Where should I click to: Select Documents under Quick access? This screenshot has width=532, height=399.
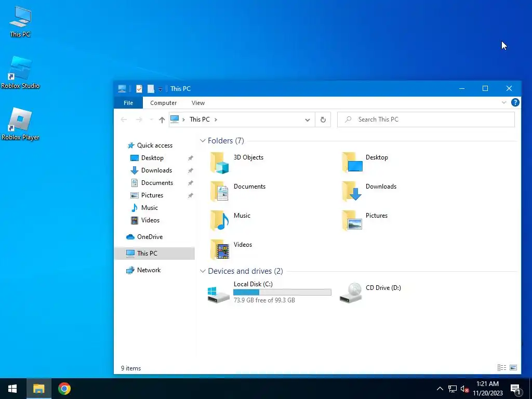(157, 183)
